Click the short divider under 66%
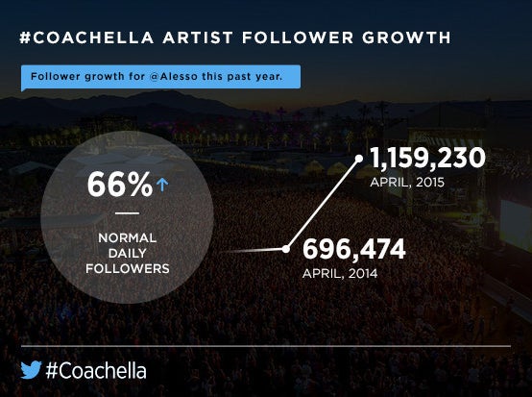This screenshot has height=397, width=532. 127,213
